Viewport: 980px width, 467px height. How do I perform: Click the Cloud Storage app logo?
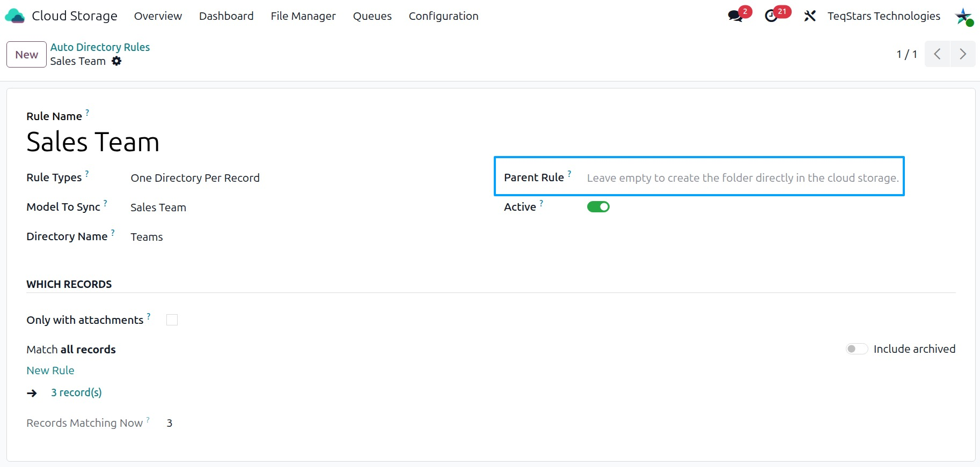pos(14,16)
